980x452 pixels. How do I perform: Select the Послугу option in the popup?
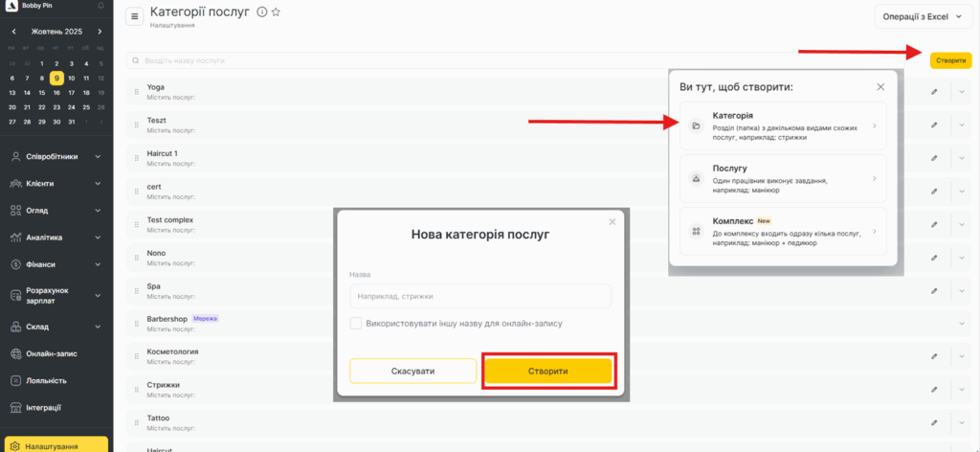782,179
